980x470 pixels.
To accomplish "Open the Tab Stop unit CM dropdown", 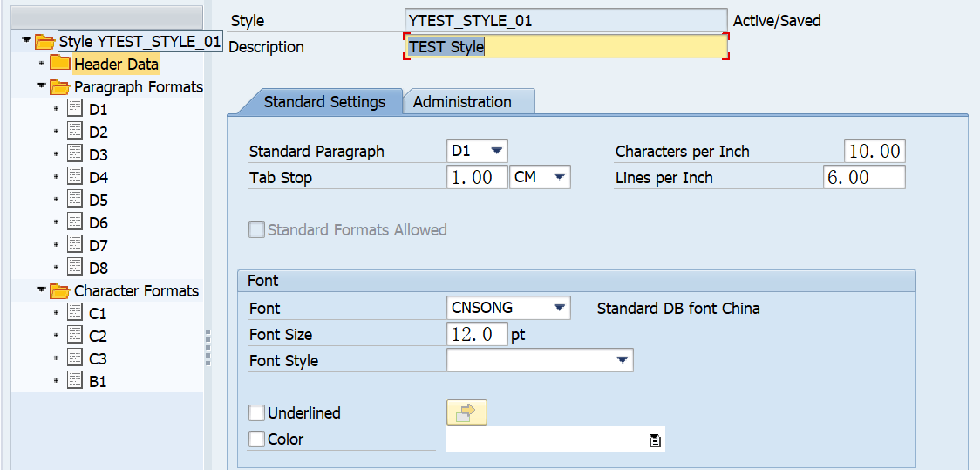I will point(560,177).
